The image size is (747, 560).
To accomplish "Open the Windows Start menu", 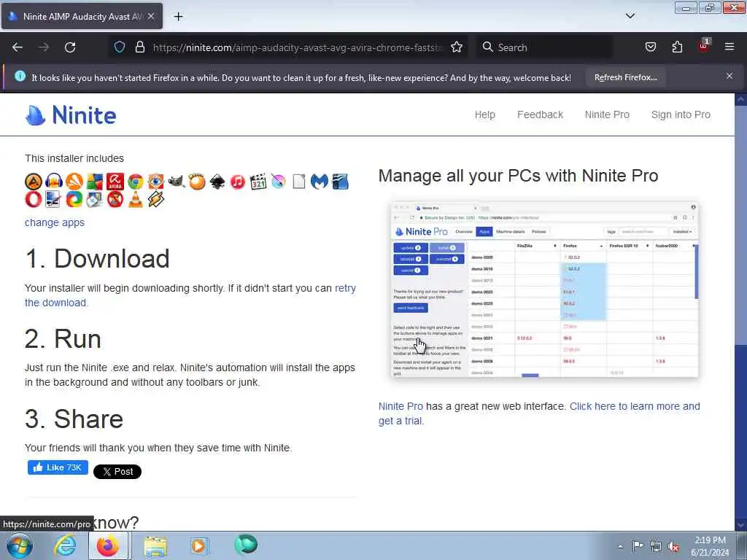I will click(x=20, y=545).
